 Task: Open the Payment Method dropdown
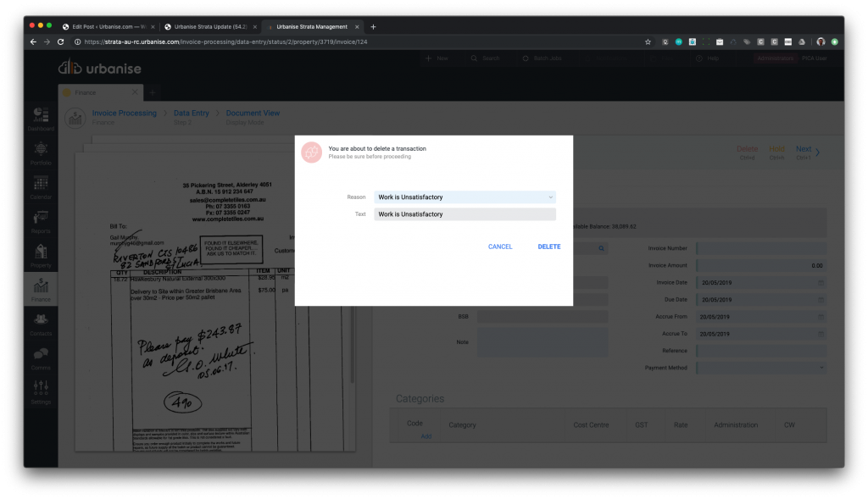[x=760, y=368]
